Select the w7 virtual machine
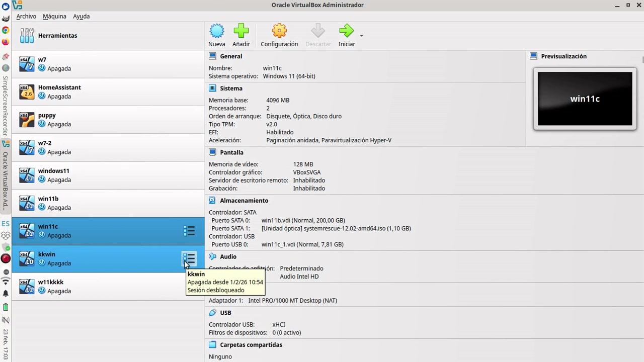644x362 pixels. pyautogui.click(x=108, y=64)
